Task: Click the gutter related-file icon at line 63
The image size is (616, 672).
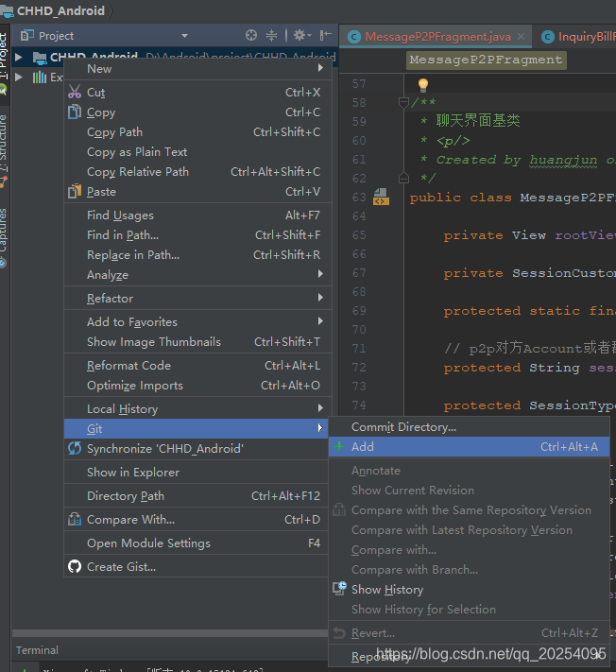Action: click(381, 197)
